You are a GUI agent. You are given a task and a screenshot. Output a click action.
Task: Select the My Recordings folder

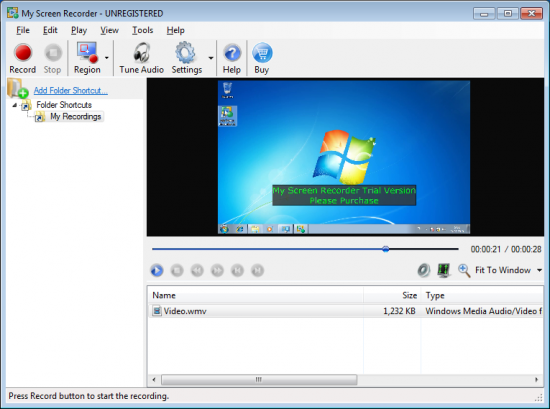click(x=75, y=116)
